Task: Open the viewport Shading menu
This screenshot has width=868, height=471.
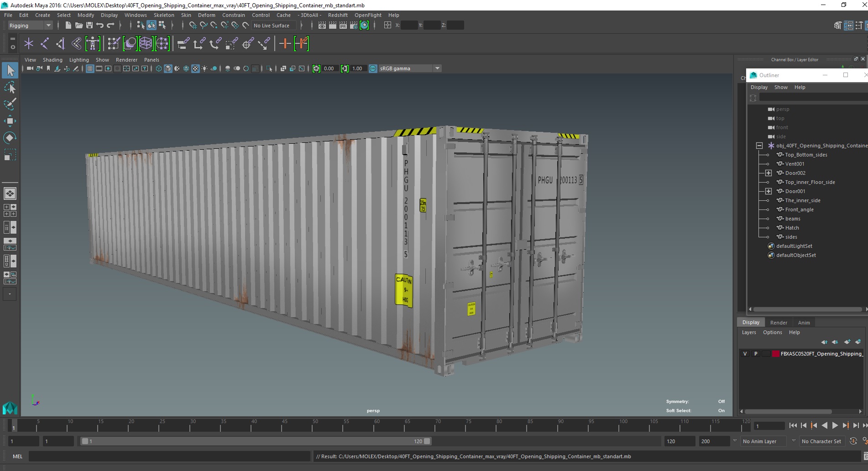Action: 52,60
